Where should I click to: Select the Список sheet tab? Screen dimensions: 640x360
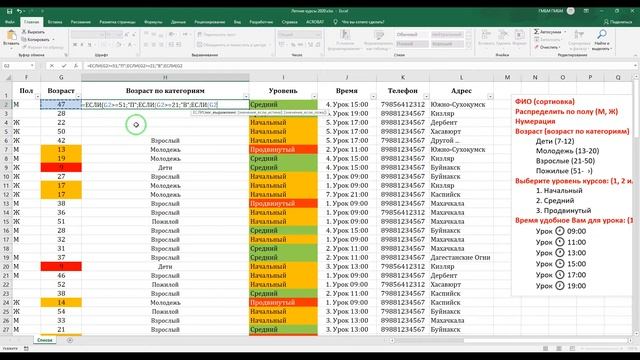tap(44, 340)
